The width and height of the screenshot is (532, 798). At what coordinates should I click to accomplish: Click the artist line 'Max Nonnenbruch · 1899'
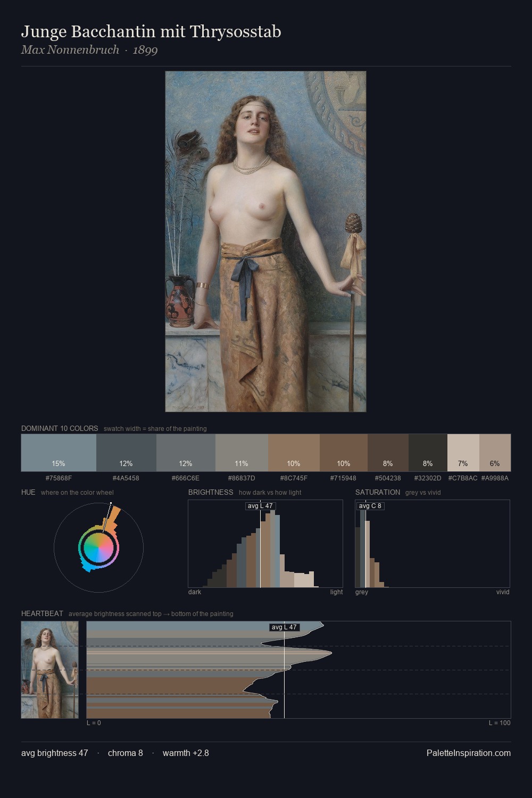click(89, 50)
